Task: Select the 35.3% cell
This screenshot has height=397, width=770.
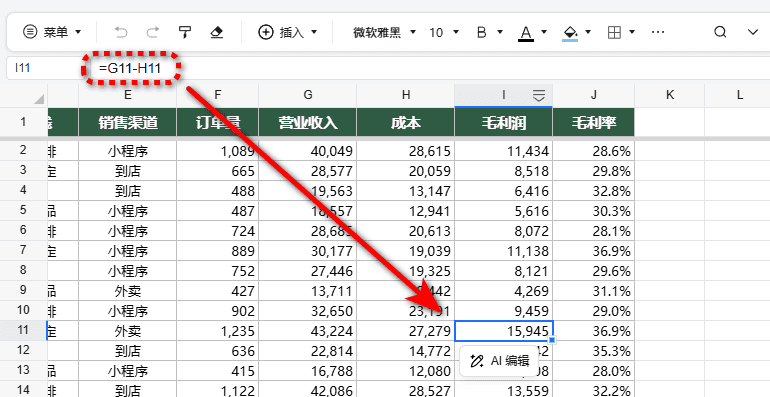Action: [594, 351]
